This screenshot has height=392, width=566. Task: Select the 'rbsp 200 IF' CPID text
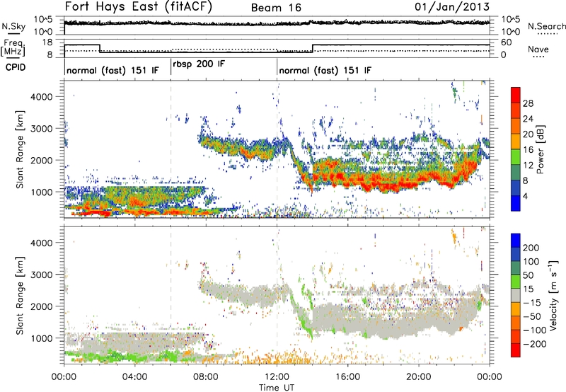pos(199,64)
